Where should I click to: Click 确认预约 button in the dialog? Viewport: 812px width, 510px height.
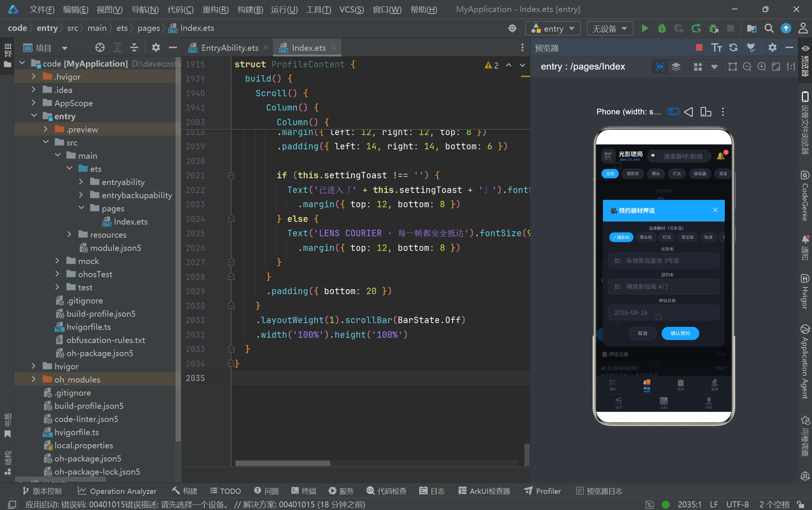(x=680, y=333)
